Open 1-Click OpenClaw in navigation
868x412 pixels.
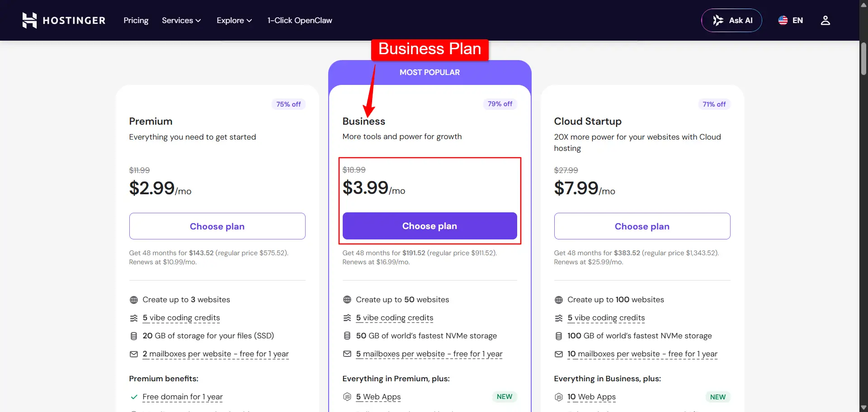point(300,20)
